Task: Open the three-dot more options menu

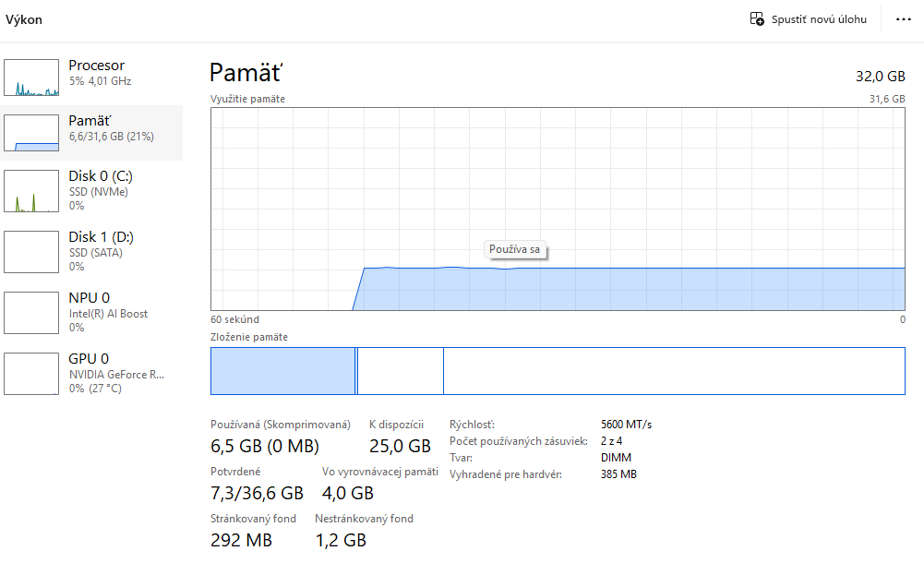Action: (903, 19)
